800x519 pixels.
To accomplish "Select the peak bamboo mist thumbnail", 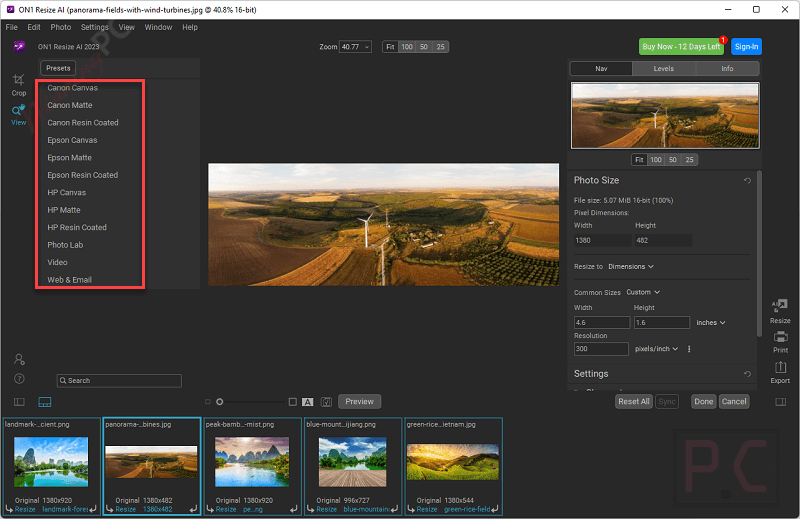I will click(252, 461).
